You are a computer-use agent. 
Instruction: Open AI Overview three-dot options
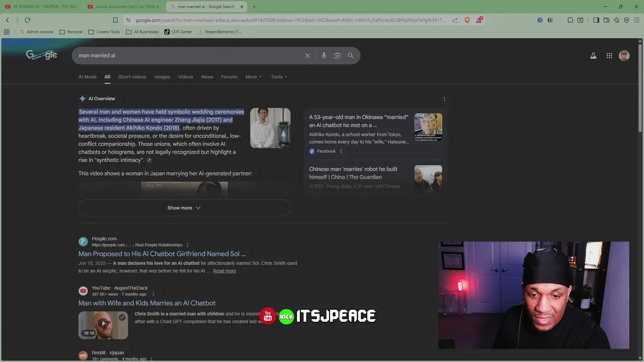point(444,99)
